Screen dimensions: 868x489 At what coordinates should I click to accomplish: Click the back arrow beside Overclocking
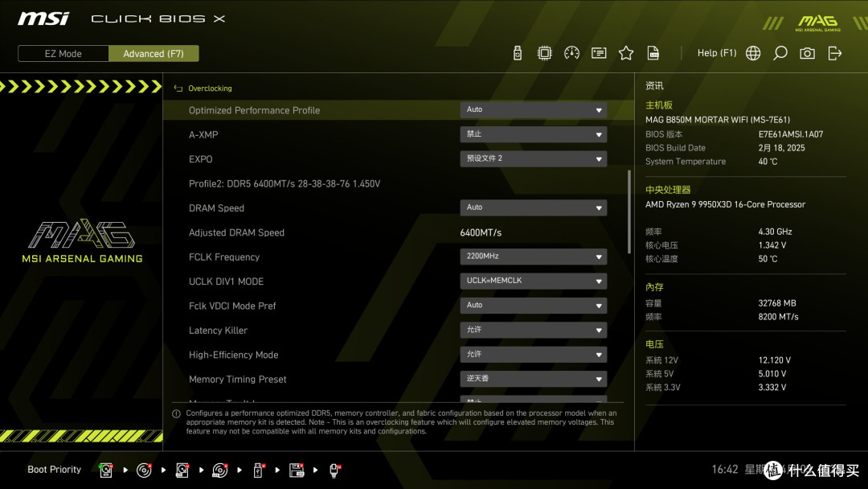point(178,88)
